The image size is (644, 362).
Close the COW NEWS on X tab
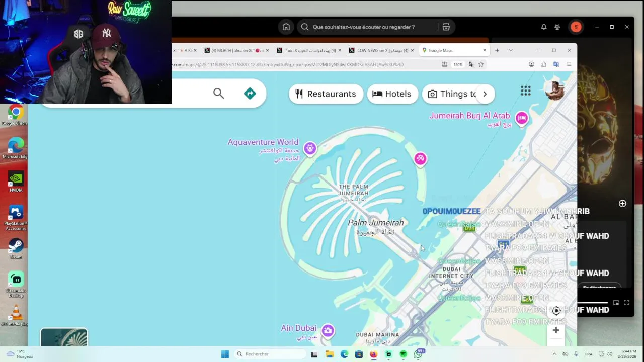[413, 50]
